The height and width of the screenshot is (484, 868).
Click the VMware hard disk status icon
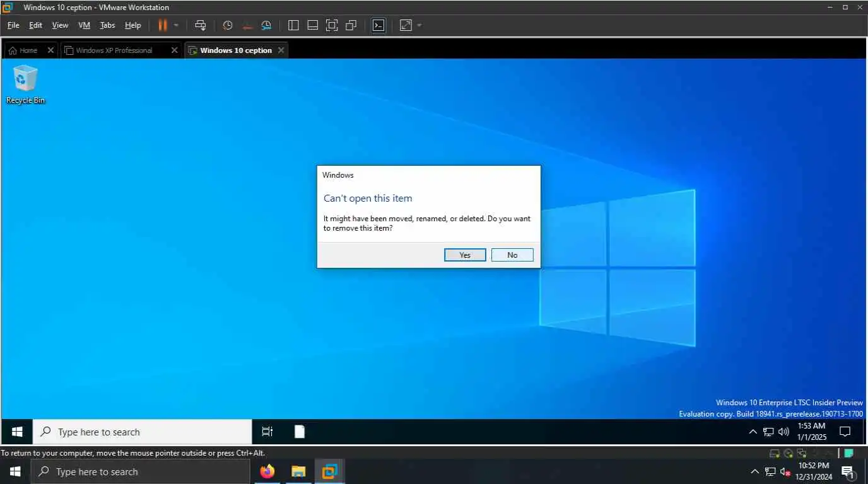[775, 453]
